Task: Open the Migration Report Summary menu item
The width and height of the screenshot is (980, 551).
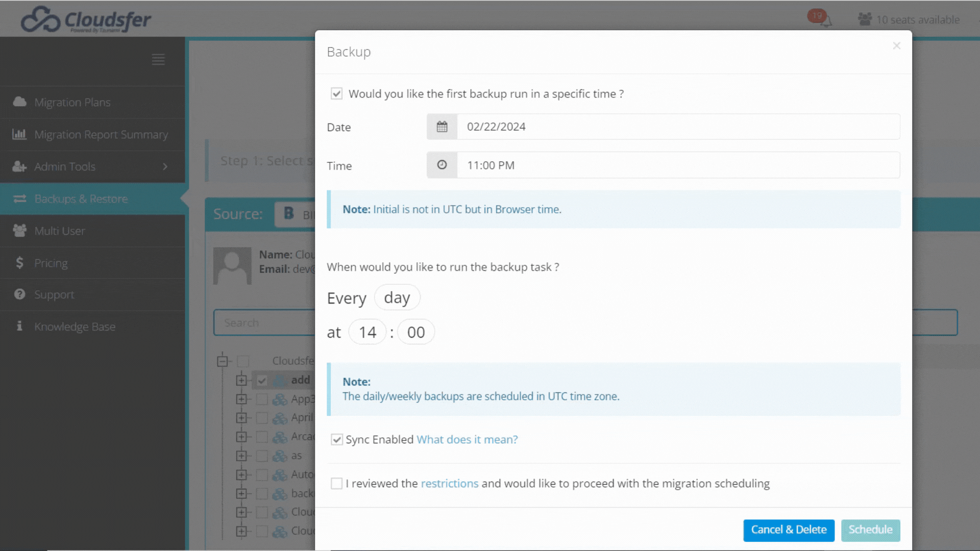Action: pos(101,135)
